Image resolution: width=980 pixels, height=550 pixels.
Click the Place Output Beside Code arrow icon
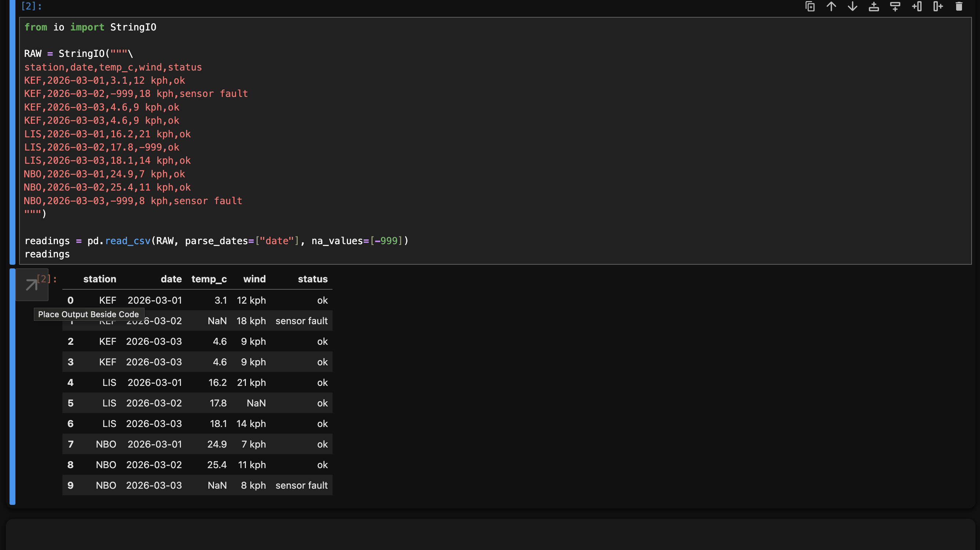pyautogui.click(x=32, y=285)
